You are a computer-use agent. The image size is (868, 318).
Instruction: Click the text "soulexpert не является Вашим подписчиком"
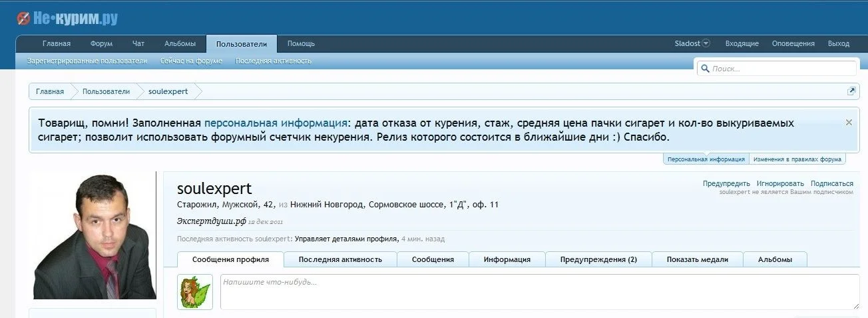click(786, 192)
